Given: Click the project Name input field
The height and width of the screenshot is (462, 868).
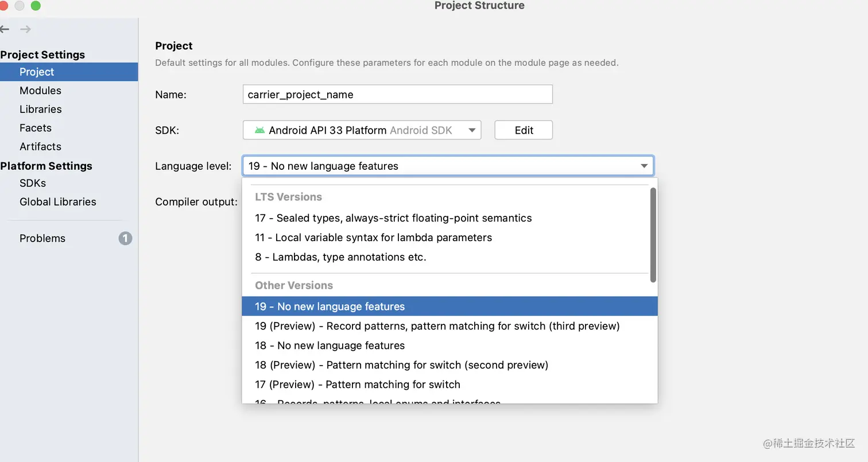Looking at the screenshot, I should coord(397,95).
